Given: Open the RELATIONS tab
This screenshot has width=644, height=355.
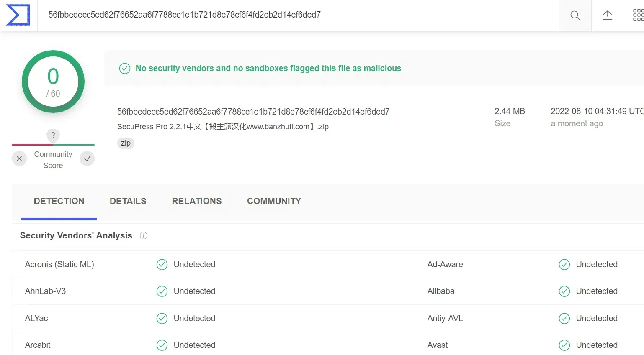Looking at the screenshot, I should coord(197,201).
